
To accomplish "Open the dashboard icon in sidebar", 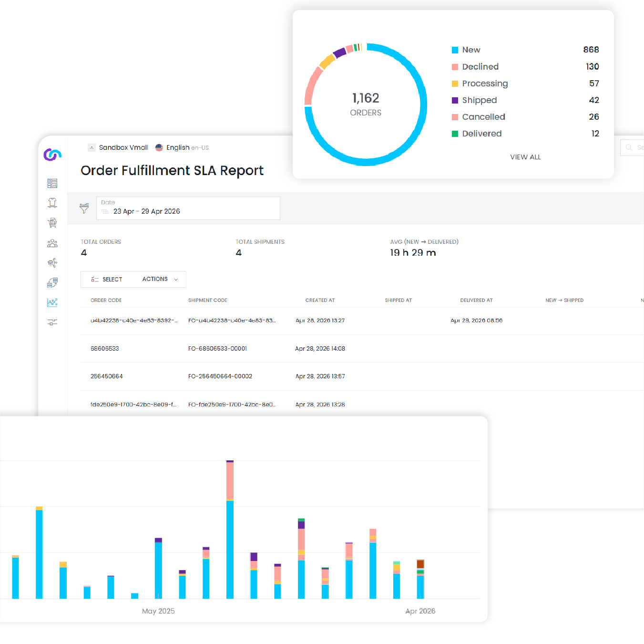I will click(52, 183).
